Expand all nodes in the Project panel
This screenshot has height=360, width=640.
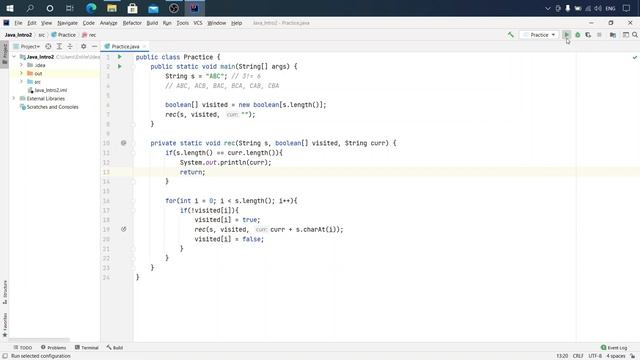(59, 47)
